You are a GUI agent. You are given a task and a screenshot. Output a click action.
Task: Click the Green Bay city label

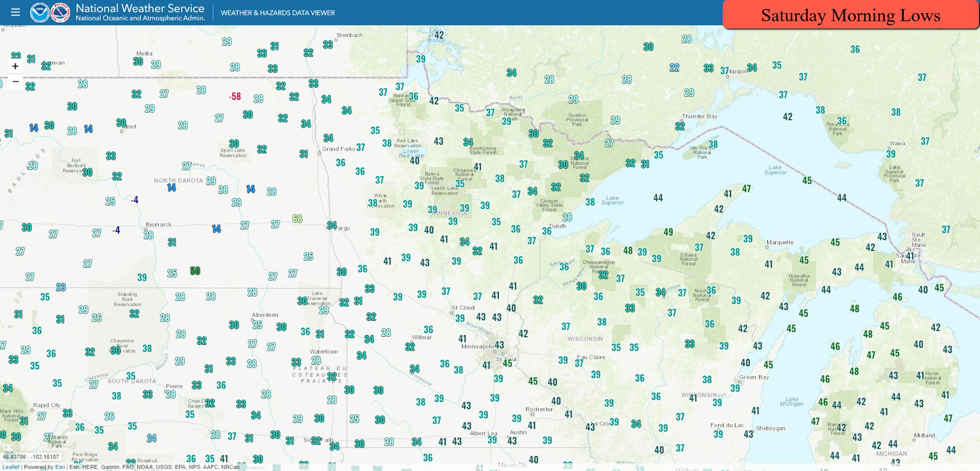(754, 377)
